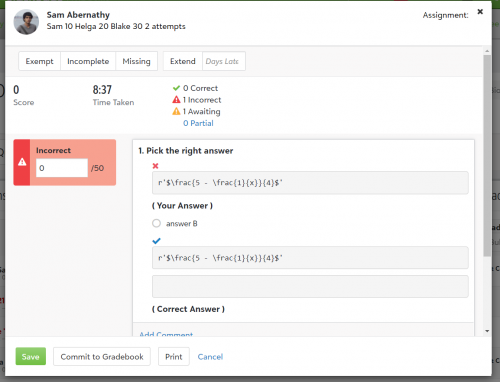Click the 'Time Taken' label
This screenshot has width=500, height=382.
click(x=113, y=102)
